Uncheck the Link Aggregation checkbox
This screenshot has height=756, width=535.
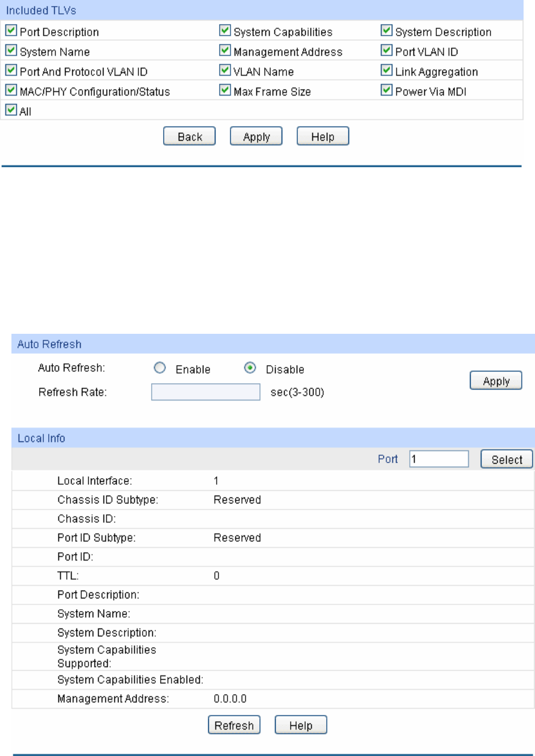(386, 71)
